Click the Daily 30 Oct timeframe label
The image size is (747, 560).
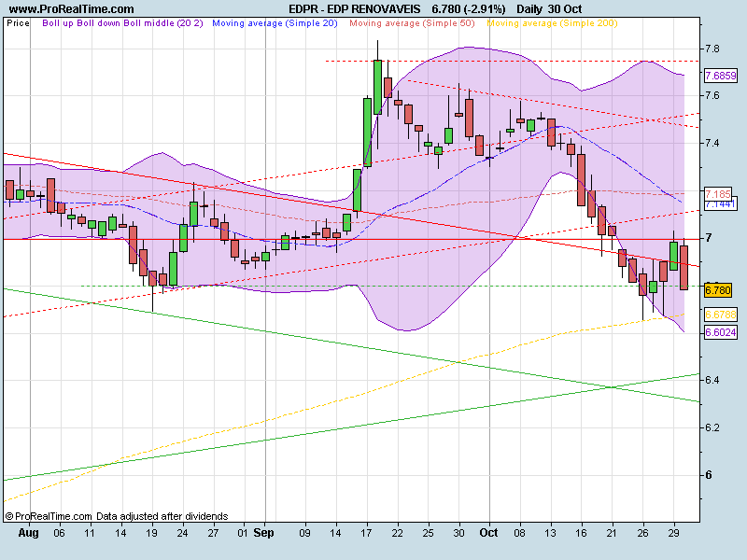click(x=549, y=9)
